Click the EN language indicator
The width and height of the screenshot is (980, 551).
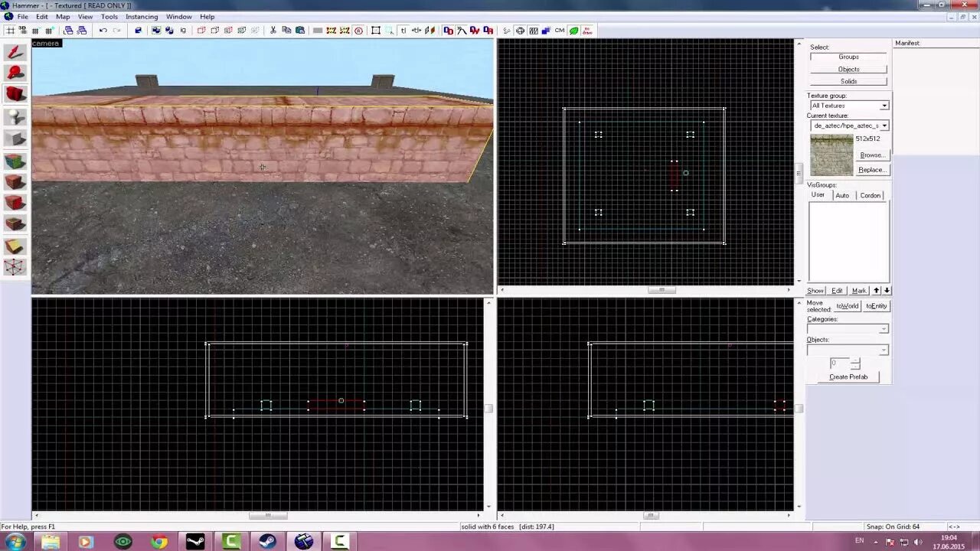860,541
